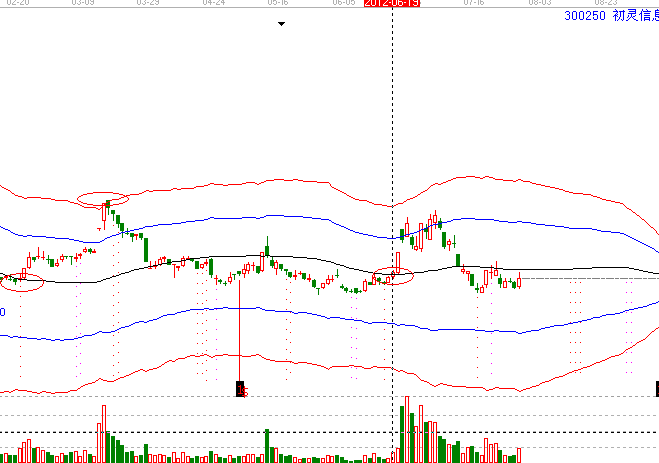Screen dimensions: 659x463
Task: Click the tallest red volume bar near crosshair
Action: pyautogui.click(x=408, y=430)
